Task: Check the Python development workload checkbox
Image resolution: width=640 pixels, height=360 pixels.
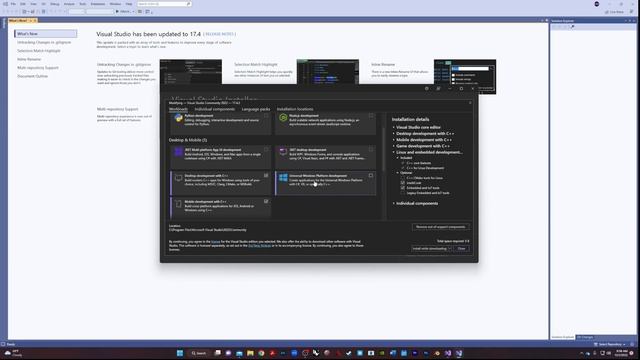Action: pyautogui.click(x=266, y=116)
